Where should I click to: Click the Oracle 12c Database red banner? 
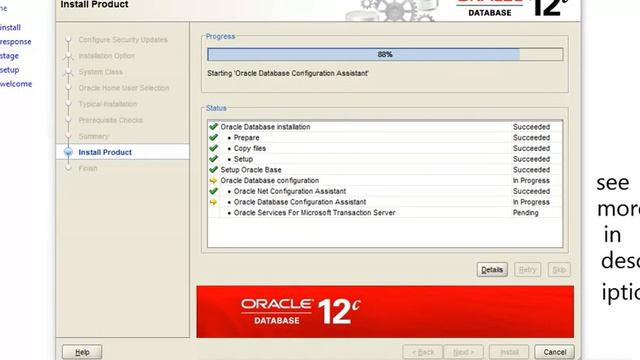[385, 312]
